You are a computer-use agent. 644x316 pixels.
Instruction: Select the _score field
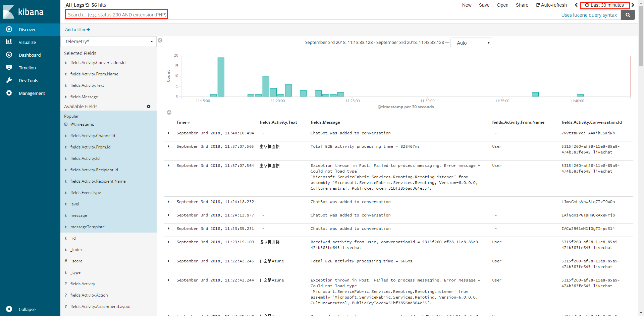(76, 261)
